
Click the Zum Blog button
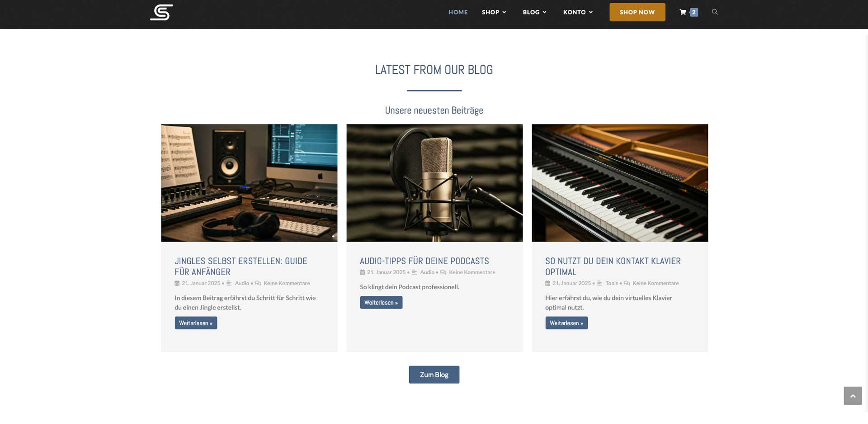[434, 375]
